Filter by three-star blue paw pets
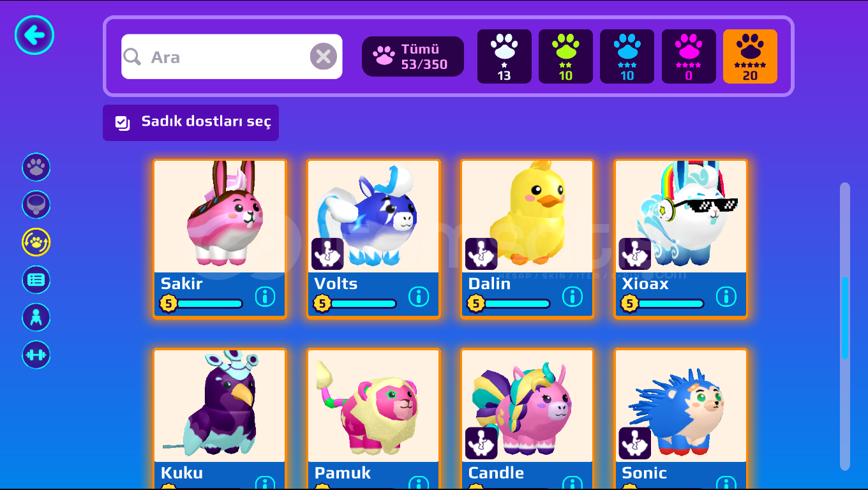 point(627,56)
